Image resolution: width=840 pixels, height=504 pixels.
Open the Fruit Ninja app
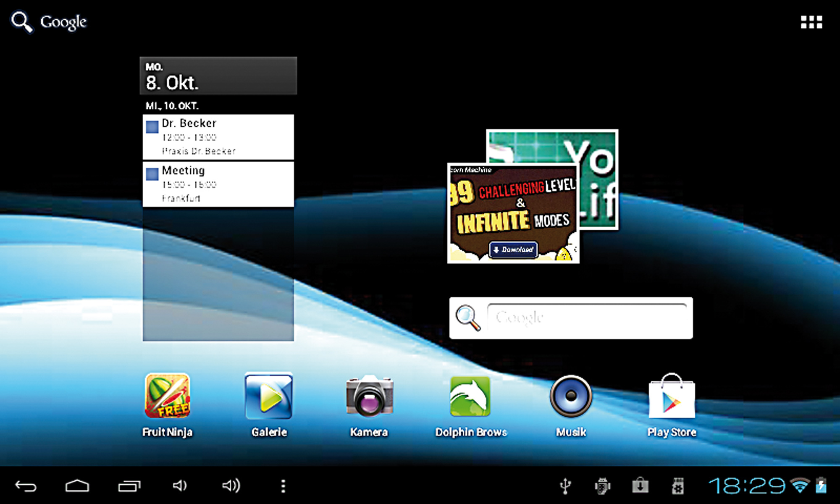click(x=167, y=396)
